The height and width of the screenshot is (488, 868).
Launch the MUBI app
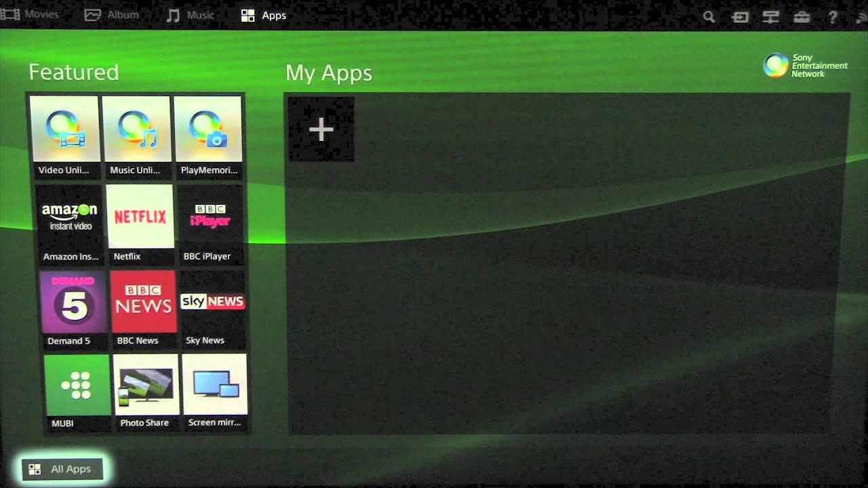click(x=77, y=392)
